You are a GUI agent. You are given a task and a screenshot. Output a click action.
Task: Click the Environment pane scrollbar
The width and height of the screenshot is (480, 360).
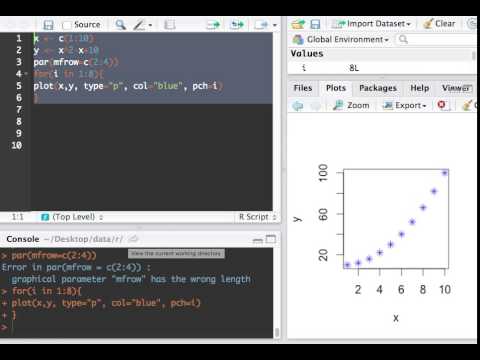click(x=474, y=55)
